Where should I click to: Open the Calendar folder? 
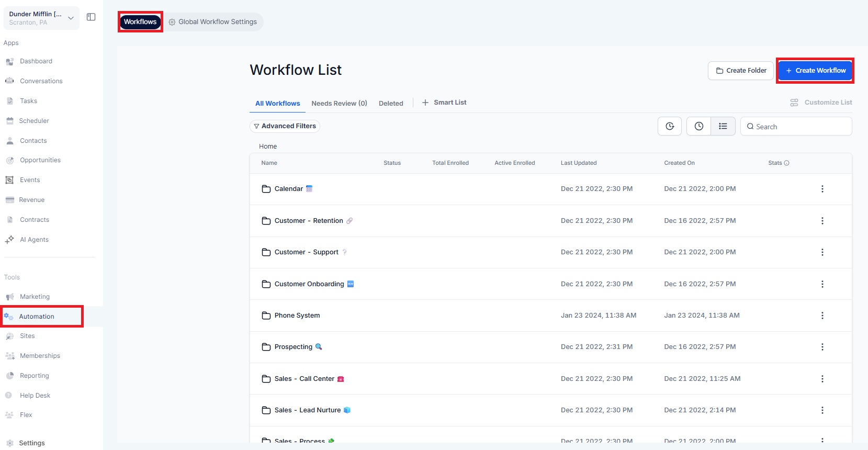(x=288, y=189)
